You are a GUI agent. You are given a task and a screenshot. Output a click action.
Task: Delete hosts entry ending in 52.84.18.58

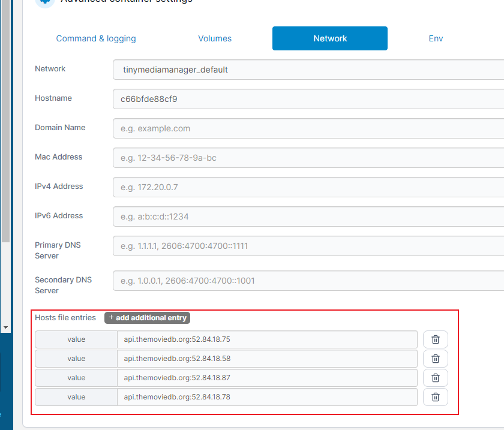(435, 359)
